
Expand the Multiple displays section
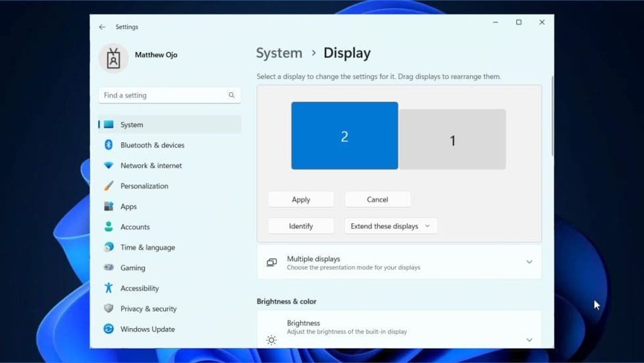click(x=529, y=262)
